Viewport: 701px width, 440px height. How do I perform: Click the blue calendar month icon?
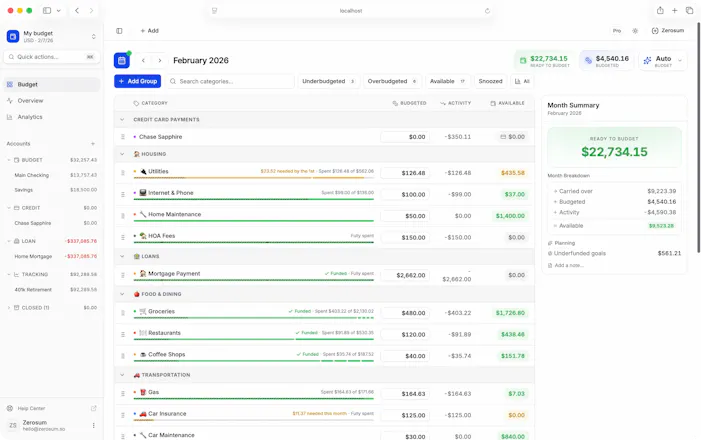pyautogui.click(x=122, y=60)
